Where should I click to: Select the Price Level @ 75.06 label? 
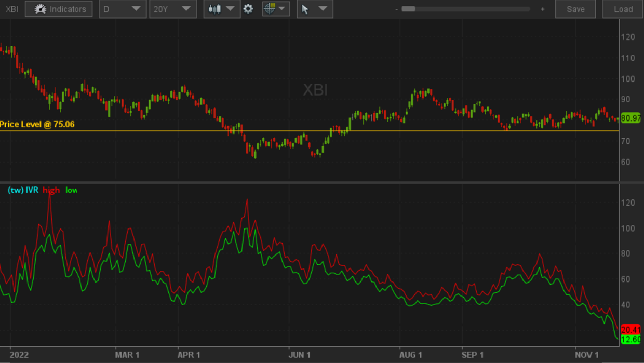pyautogui.click(x=37, y=124)
